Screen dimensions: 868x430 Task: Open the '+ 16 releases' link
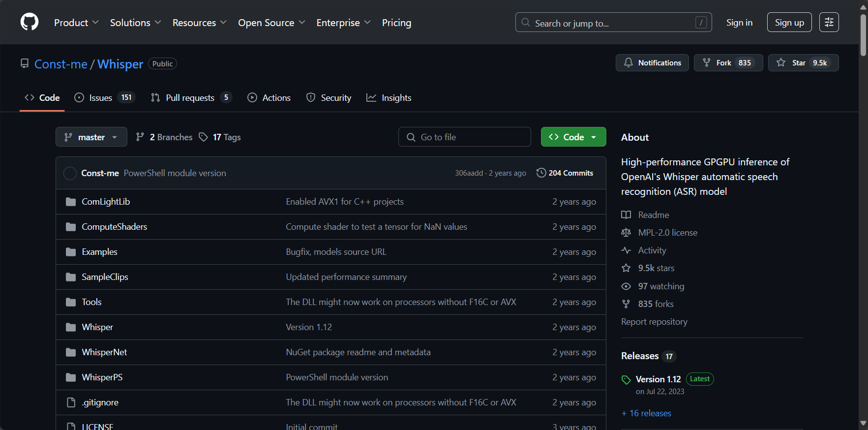pos(646,413)
